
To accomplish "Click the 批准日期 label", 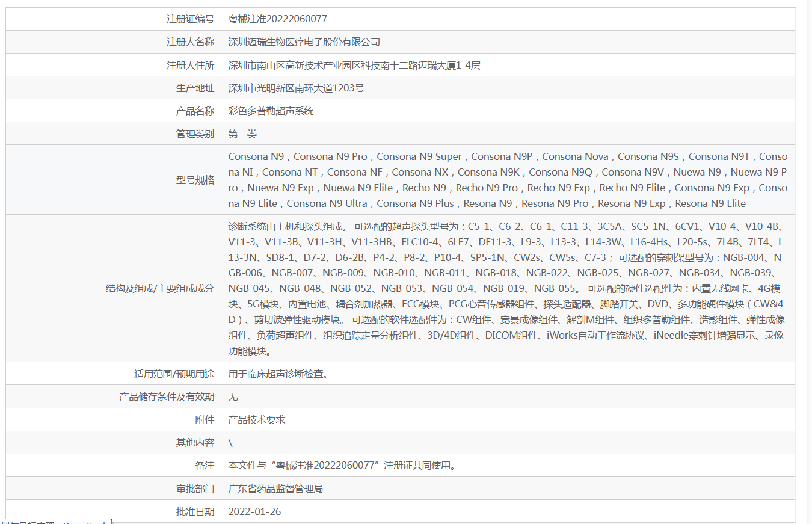I will click(195, 511).
